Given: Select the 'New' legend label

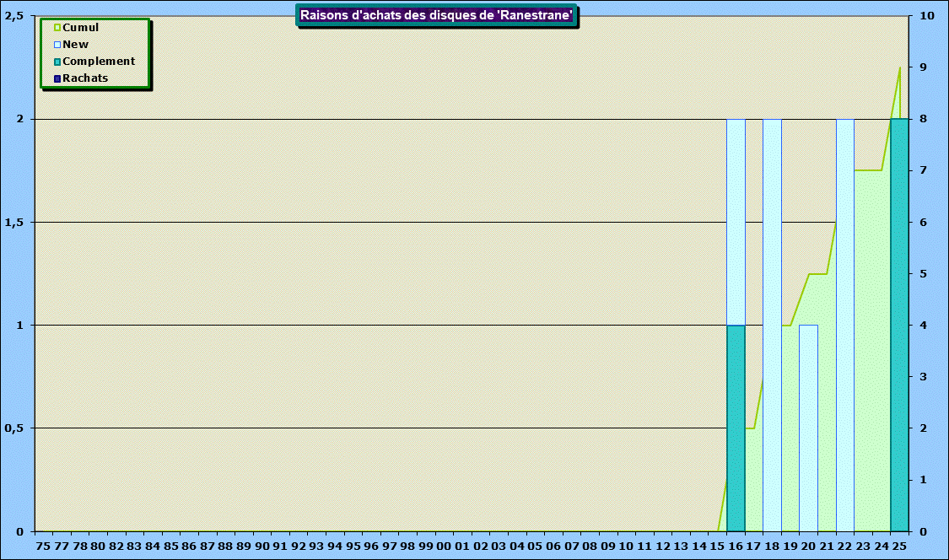Looking at the screenshot, I should click(x=76, y=45).
